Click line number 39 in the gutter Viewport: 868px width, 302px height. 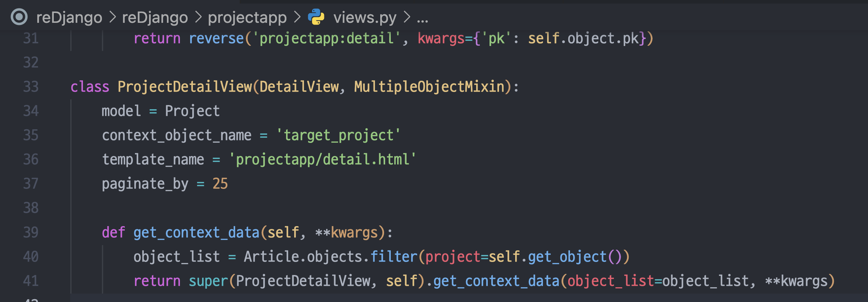[x=31, y=232]
